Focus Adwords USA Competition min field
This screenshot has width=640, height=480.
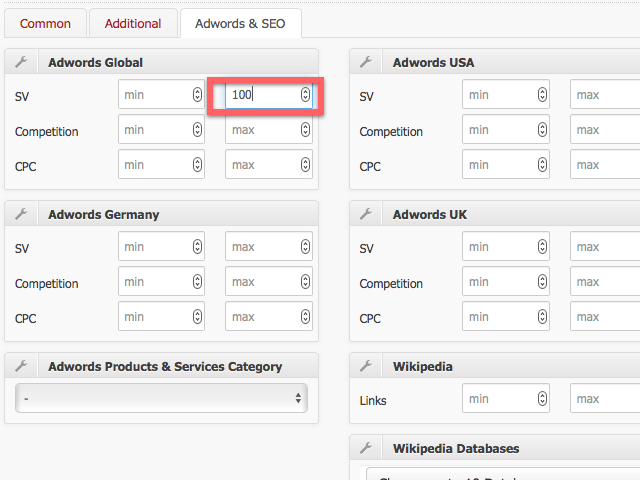506,129
